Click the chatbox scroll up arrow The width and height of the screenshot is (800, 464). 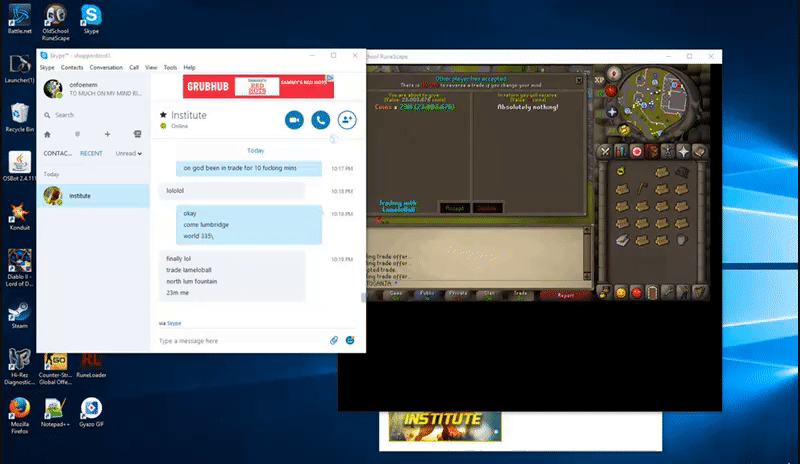pos(587,231)
